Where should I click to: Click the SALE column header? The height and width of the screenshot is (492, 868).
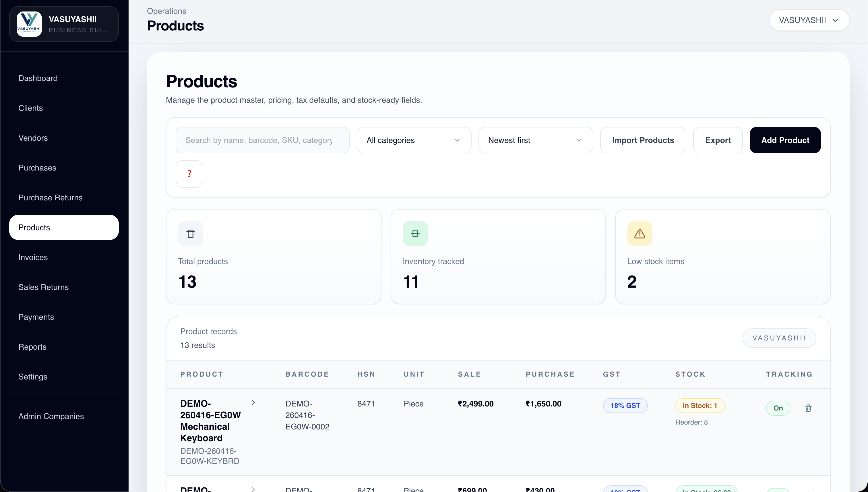pyautogui.click(x=469, y=374)
